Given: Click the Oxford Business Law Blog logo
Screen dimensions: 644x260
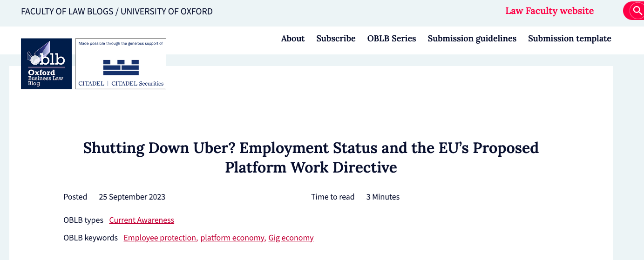Looking at the screenshot, I should tap(46, 64).
